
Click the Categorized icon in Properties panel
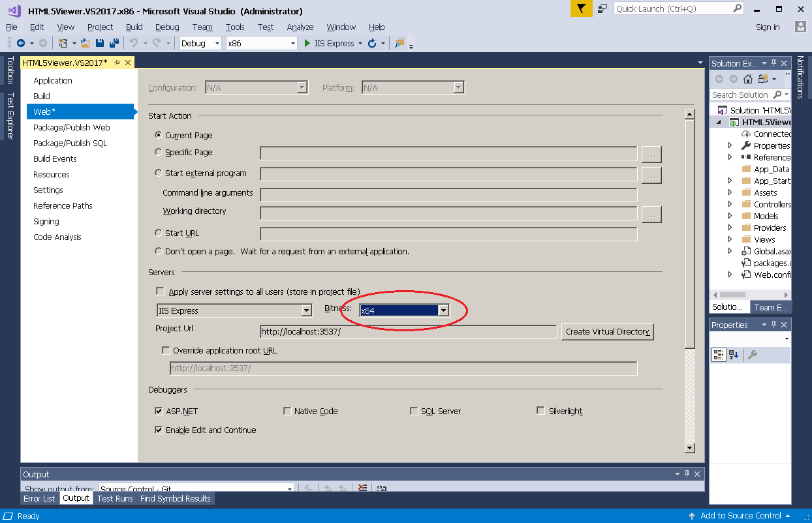[718, 355]
